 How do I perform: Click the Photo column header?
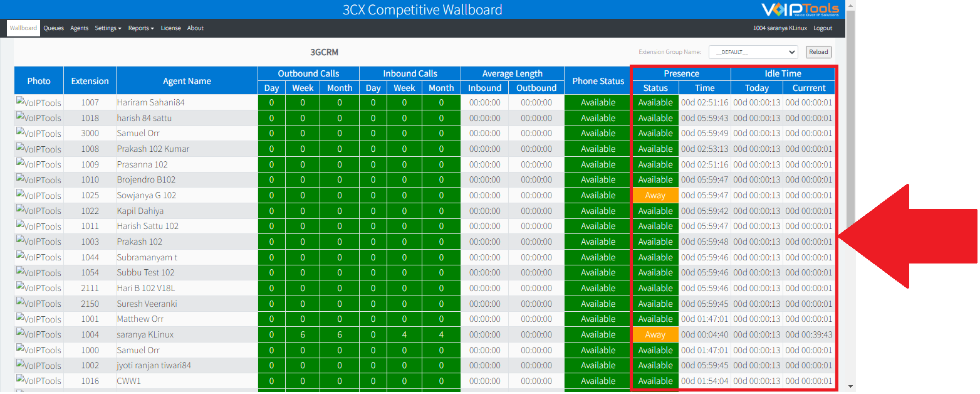coord(39,81)
